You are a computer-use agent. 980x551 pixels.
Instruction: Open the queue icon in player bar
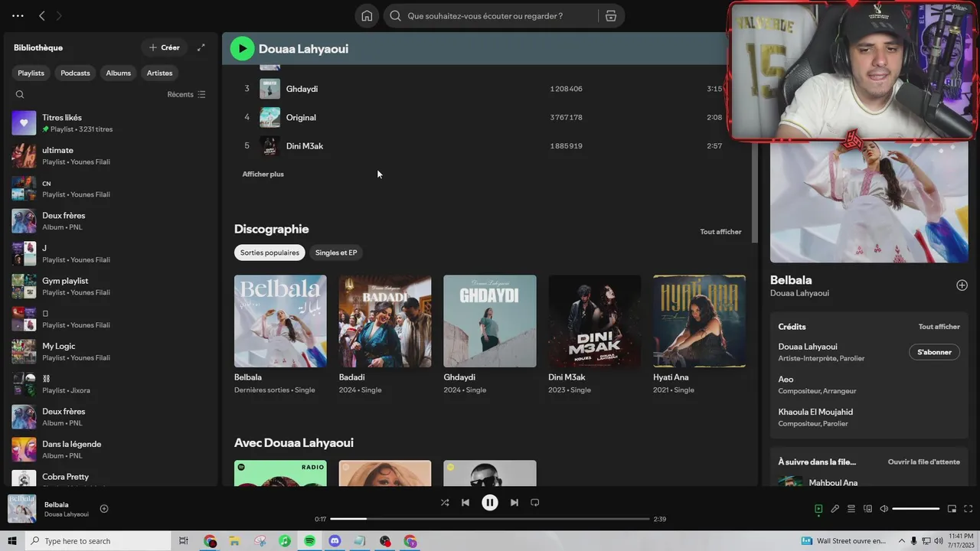pyautogui.click(x=851, y=509)
